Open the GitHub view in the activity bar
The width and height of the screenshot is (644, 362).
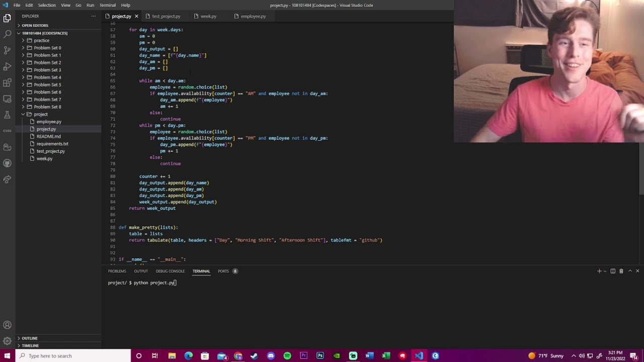click(x=7, y=163)
